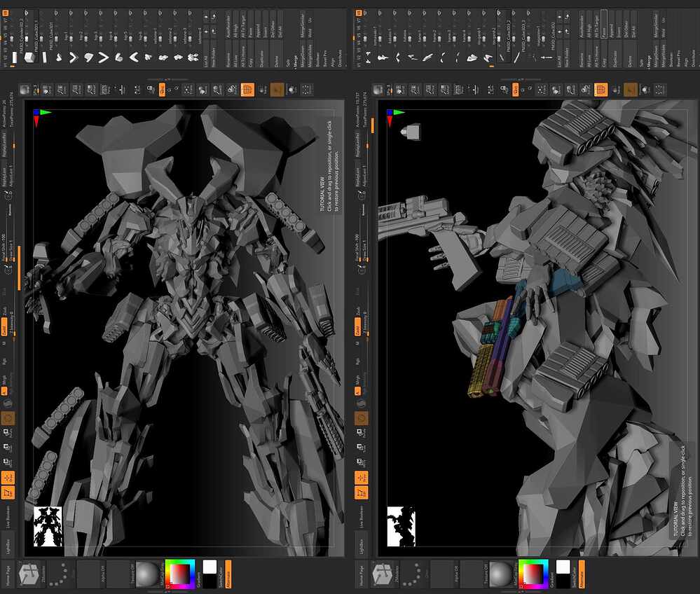Image resolution: width=700 pixels, height=594 pixels.
Task: Click the Solo icon in right pane shelf
Action: (645, 90)
